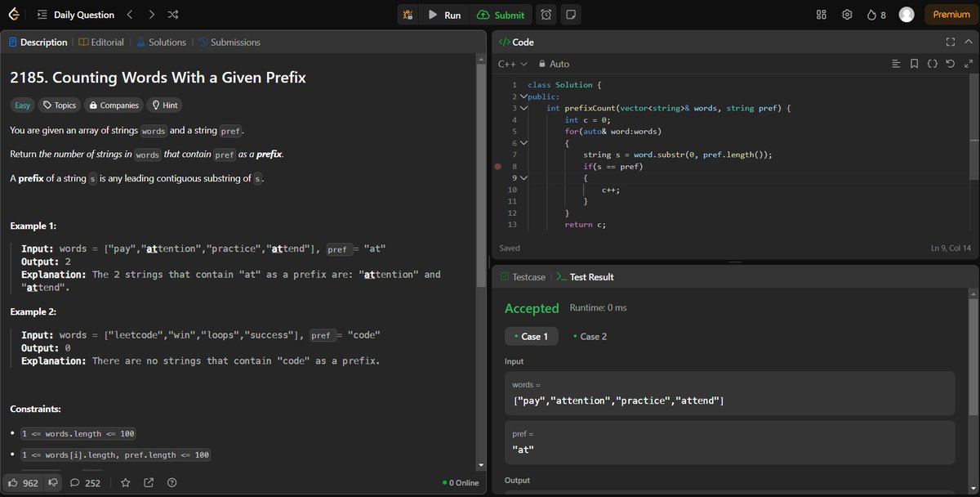This screenshot has width=980, height=497.
Task: Submit the solution
Action: pos(501,14)
